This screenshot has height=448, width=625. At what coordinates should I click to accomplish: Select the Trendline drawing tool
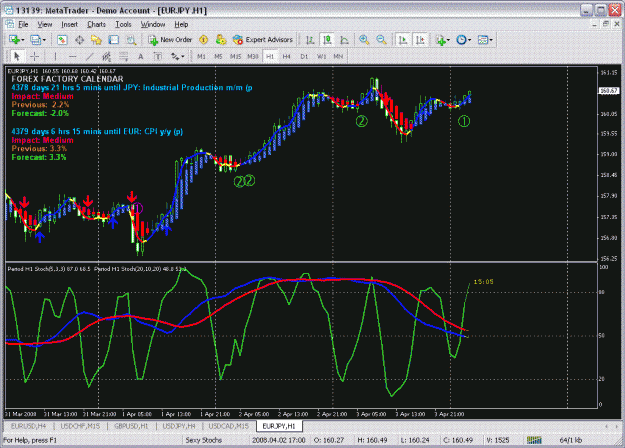[x=90, y=56]
